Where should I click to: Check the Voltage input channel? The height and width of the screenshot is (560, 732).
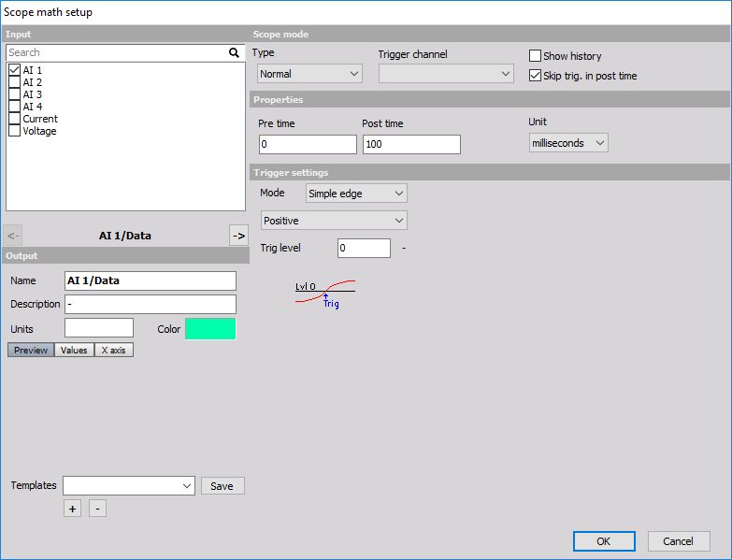click(14, 131)
